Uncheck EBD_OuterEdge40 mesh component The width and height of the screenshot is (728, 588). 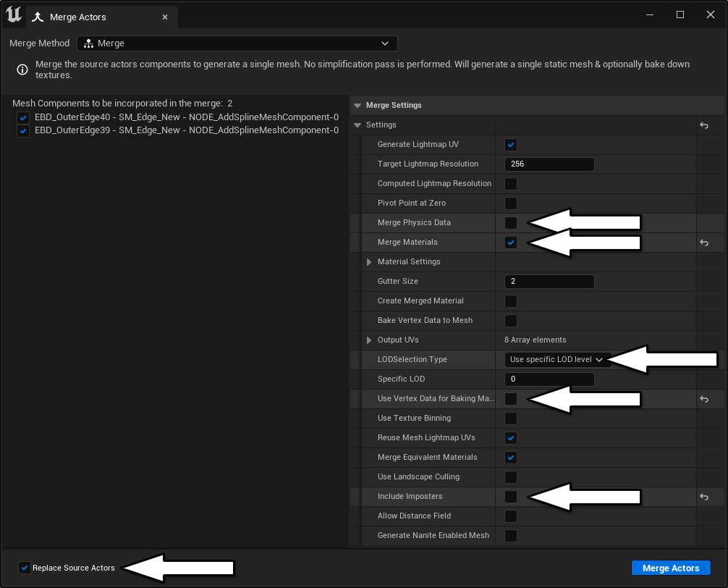click(23, 117)
